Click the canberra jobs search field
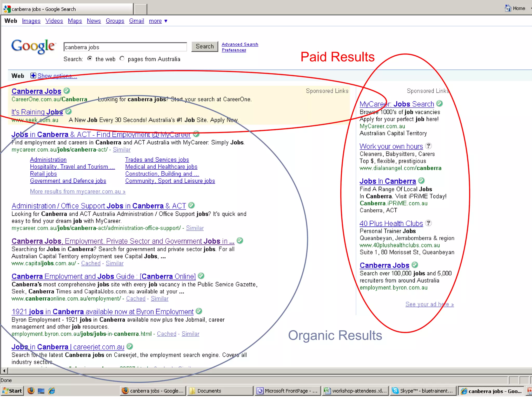The width and height of the screenshot is (532, 399). click(125, 47)
